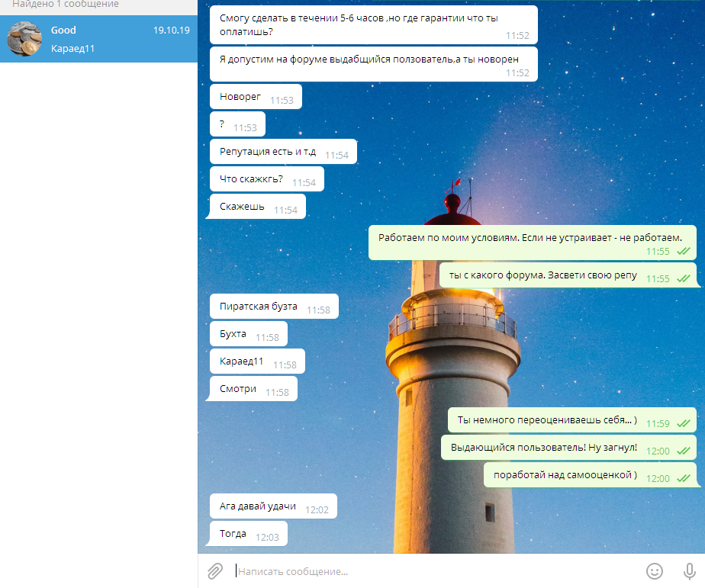
Task: Click the 'Выдающийся пользователь! Ну загнул!' message
Action: (x=568, y=448)
